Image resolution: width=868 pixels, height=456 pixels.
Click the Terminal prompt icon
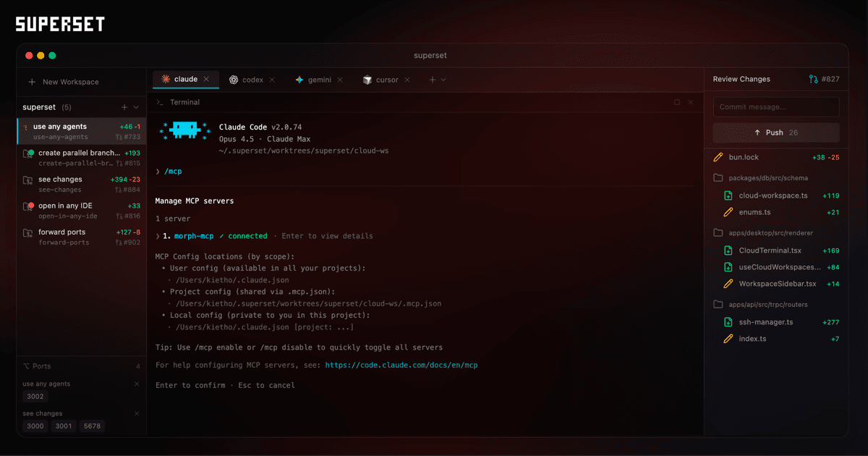[x=160, y=102]
